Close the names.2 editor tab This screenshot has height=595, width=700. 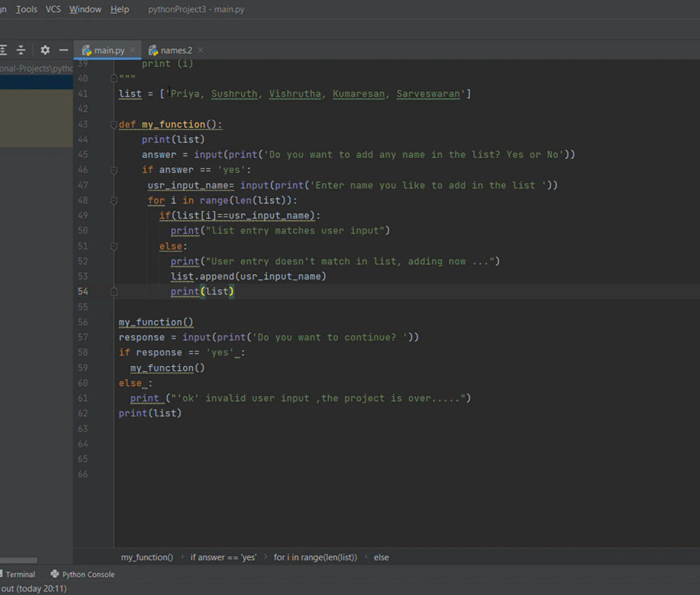coord(200,50)
